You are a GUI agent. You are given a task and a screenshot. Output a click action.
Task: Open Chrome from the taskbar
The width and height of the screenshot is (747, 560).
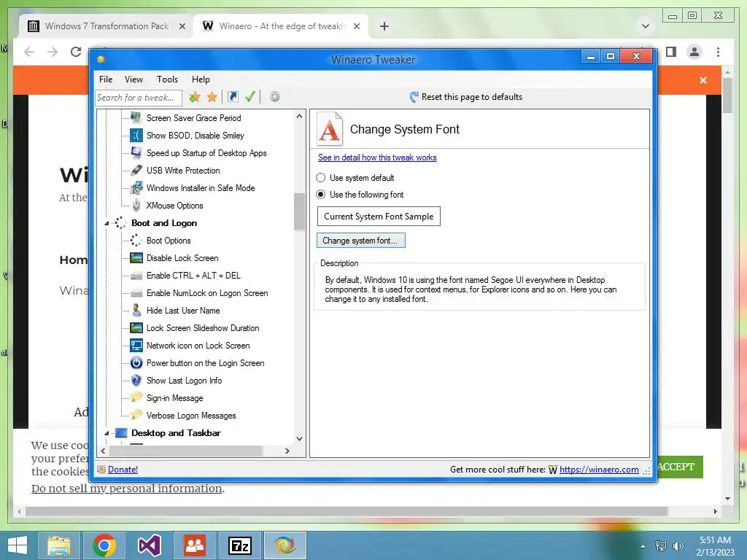(x=104, y=545)
